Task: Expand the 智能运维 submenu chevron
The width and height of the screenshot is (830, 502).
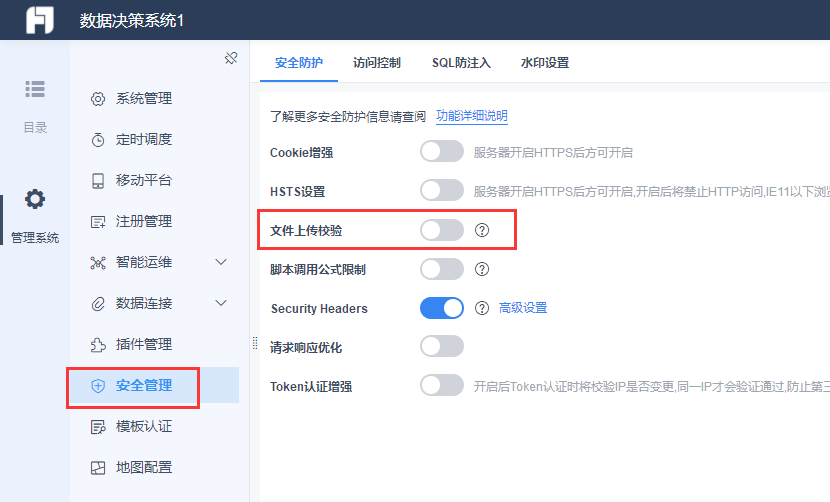Action: (221, 262)
